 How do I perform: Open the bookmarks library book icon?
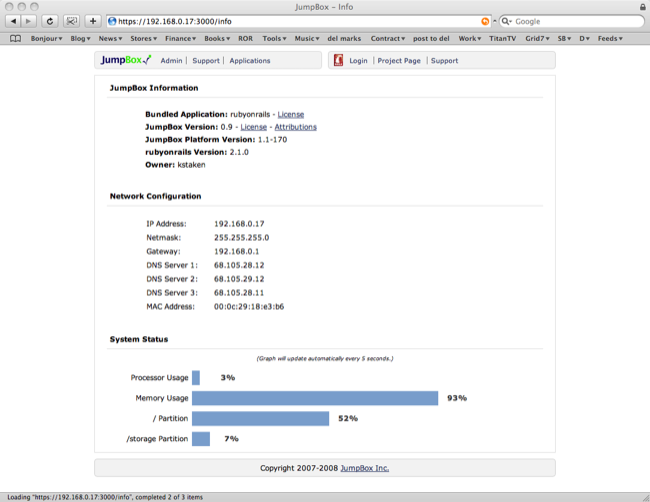coord(15,39)
